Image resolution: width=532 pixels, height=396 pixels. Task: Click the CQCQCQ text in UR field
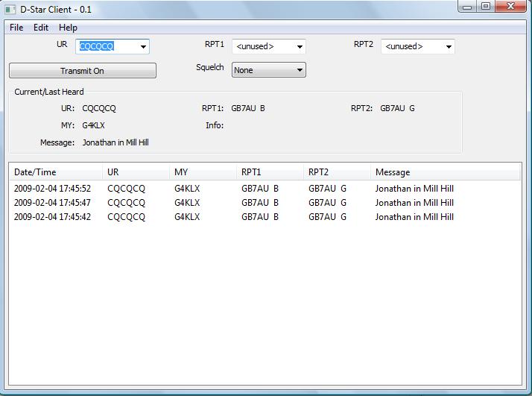click(96, 46)
